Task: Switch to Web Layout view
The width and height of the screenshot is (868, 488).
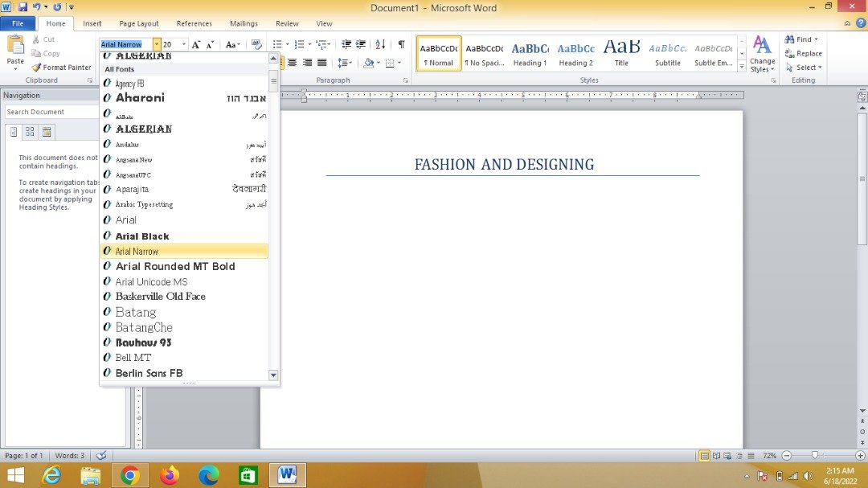Action: pyautogui.click(x=727, y=456)
